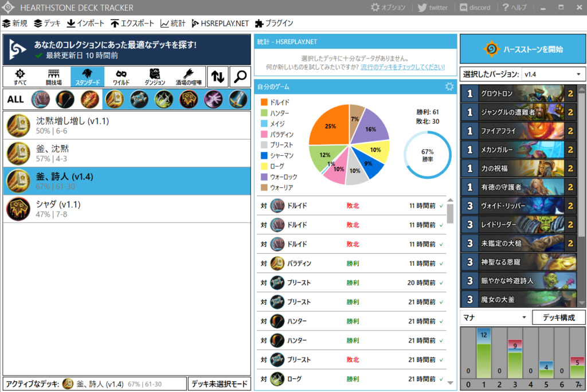The height and width of the screenshot is (392, 587).
Task: Select the 沈黙増し増し (v1.1) deck
Action: pos(127,126)
